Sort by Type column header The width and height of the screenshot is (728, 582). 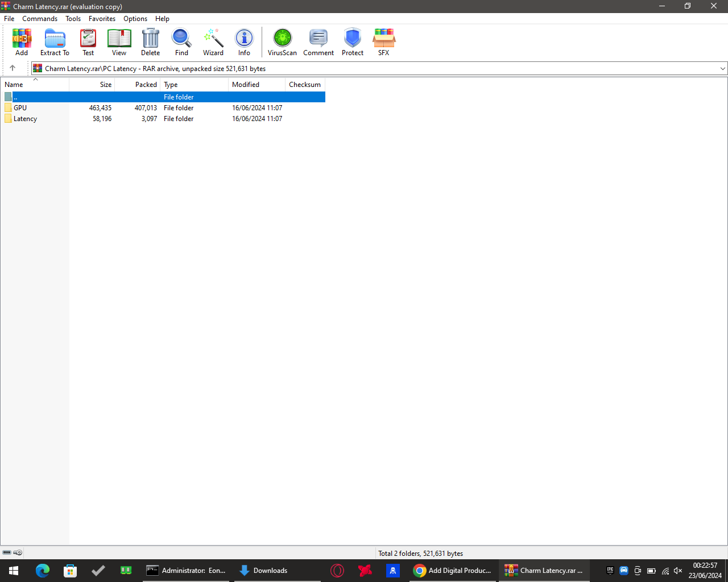pos(194,84)
